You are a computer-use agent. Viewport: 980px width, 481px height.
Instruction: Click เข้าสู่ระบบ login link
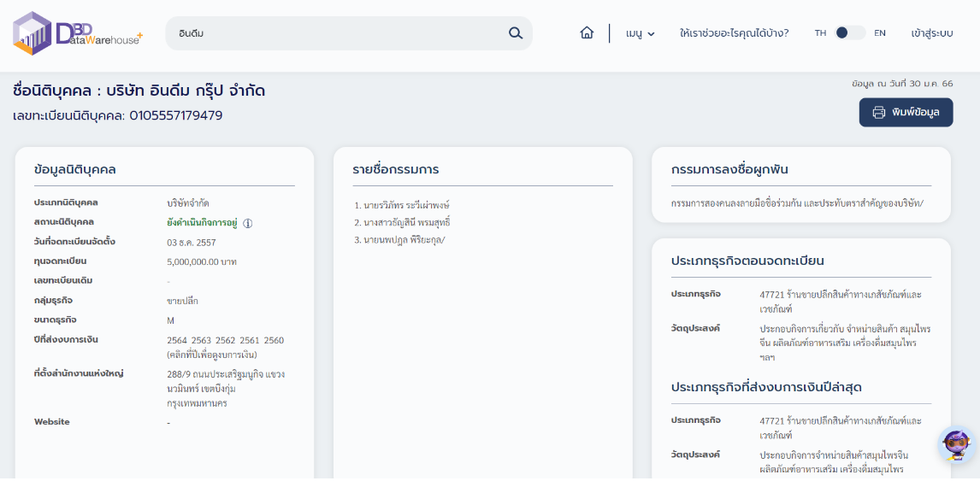tap(932, 33)
